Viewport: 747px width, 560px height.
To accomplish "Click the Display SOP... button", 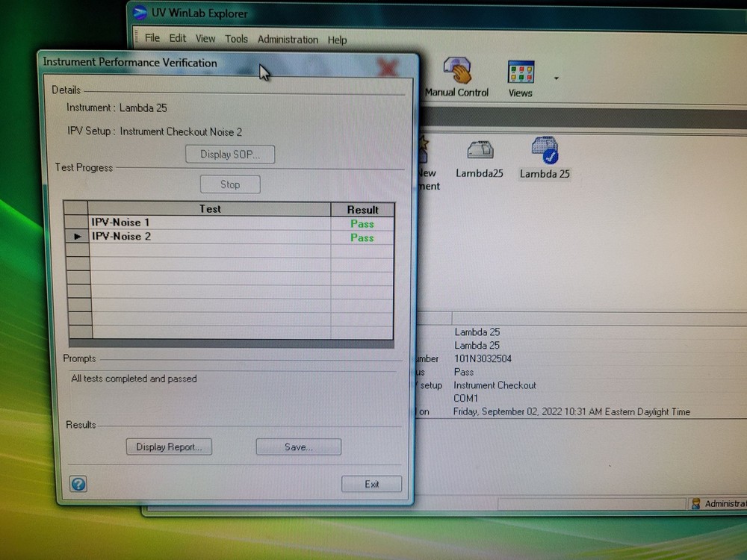I will [x=229, y=155].
